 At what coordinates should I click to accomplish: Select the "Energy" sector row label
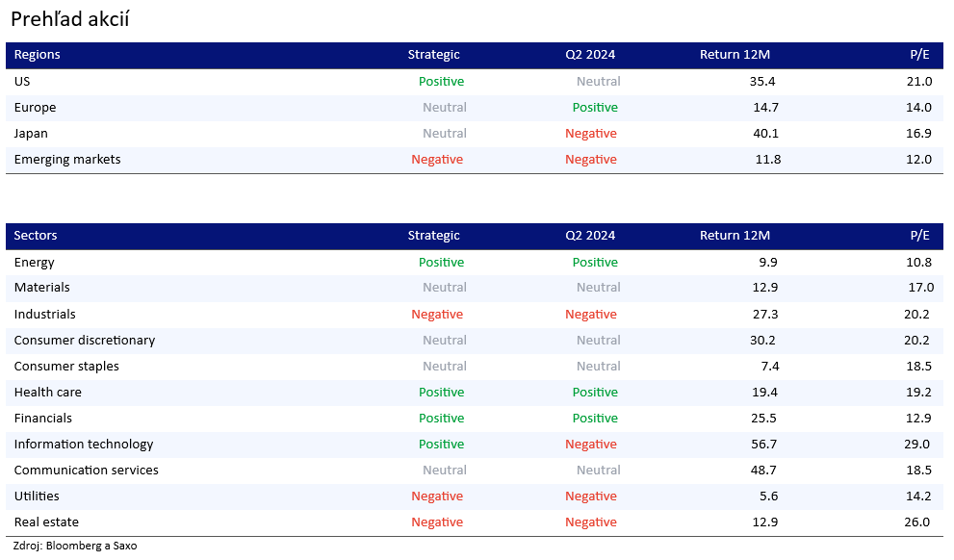(x=35, y=263)
